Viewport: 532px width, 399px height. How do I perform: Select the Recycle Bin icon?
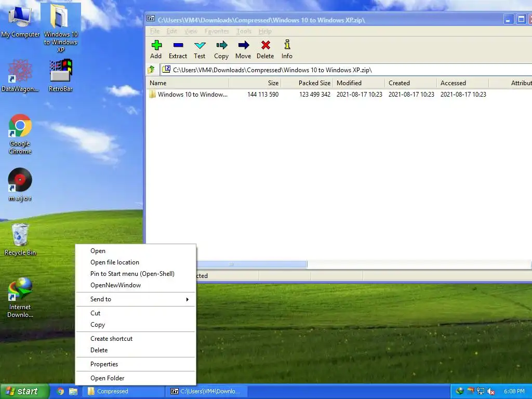20,240
